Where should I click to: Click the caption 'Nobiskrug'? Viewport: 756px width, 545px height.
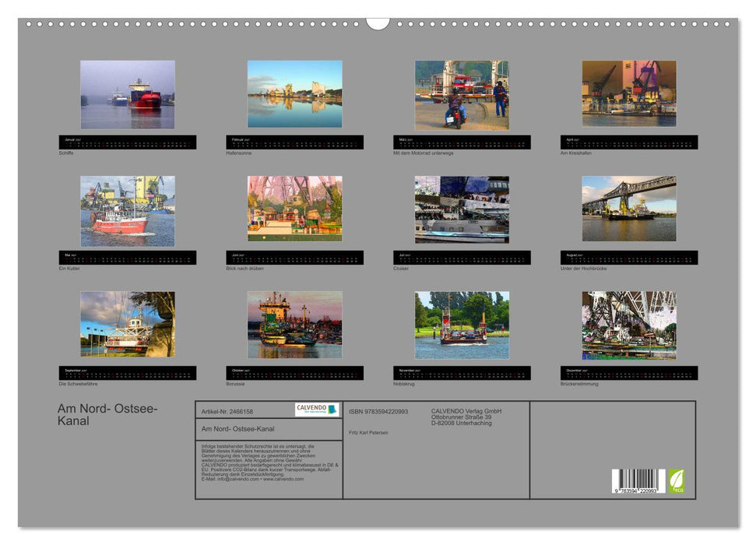404,385
